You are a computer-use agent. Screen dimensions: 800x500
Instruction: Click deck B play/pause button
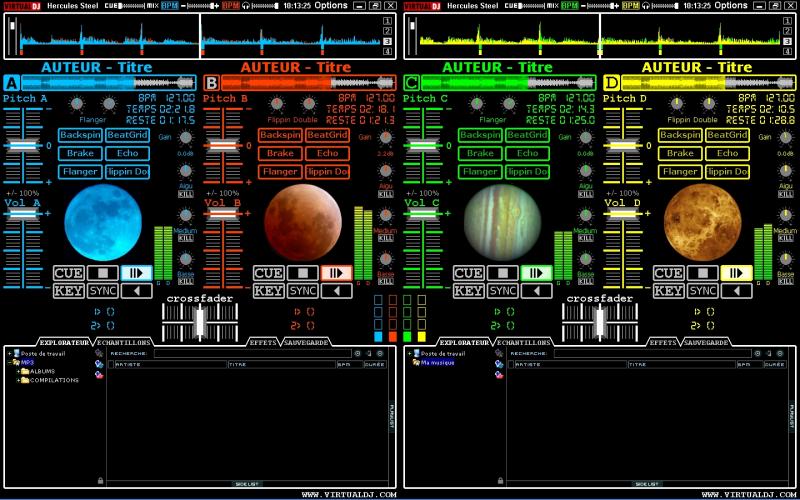(336, 273)
